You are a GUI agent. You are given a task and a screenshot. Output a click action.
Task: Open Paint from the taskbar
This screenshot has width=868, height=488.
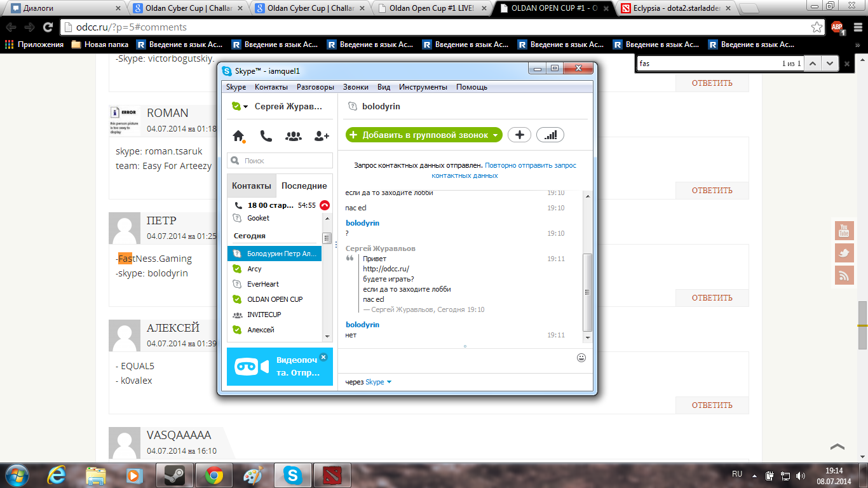(x=253, y=475)
